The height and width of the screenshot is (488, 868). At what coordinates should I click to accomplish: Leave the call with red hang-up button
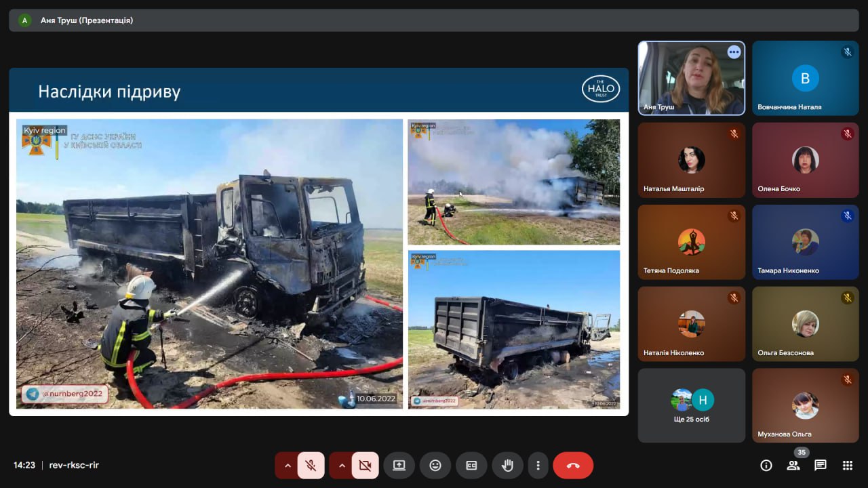(x=573, y=466)
